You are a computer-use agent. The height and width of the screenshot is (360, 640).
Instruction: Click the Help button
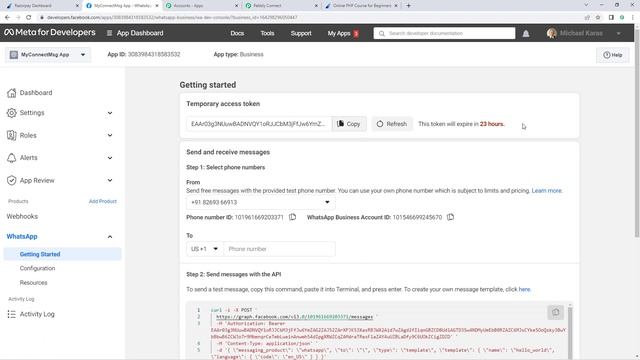613,55
